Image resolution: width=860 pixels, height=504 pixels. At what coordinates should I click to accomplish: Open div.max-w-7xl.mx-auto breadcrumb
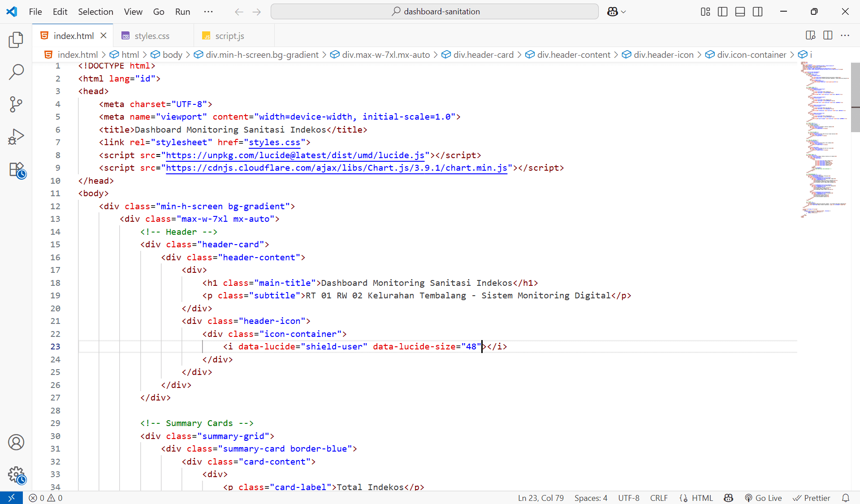pos(380,55)
